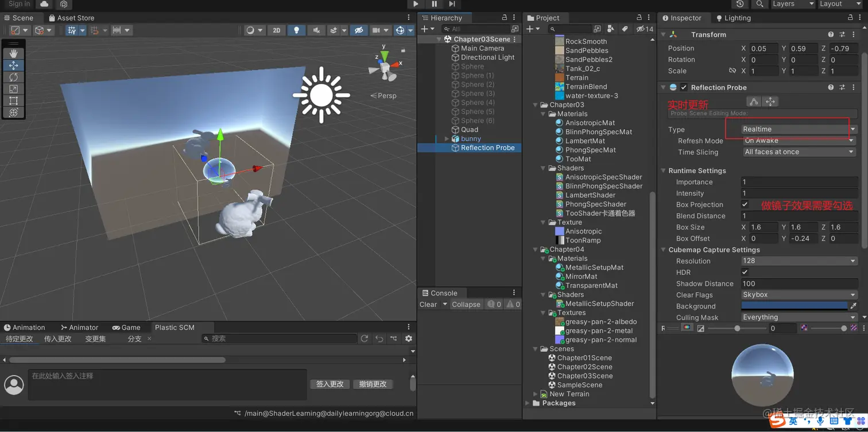
Task: Click the Reflection Probe edit bounds button
Action: [754, 102]
